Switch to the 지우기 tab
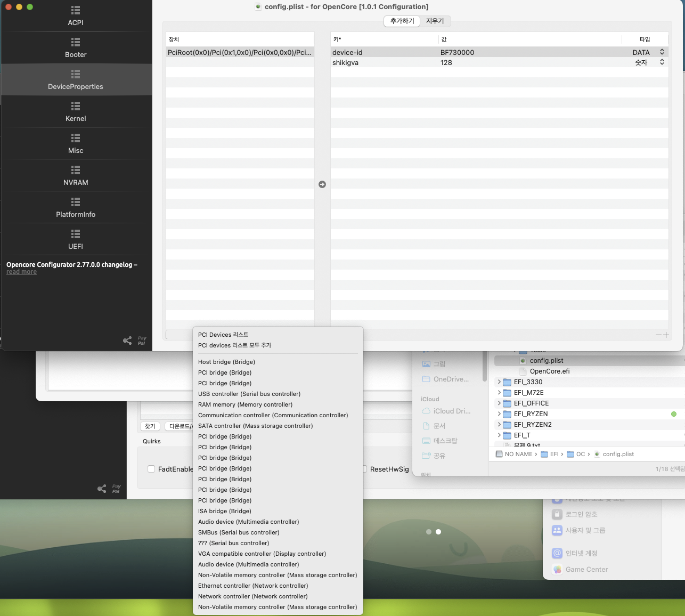Screen dimensions: 685x616 [x=435, y=21]
